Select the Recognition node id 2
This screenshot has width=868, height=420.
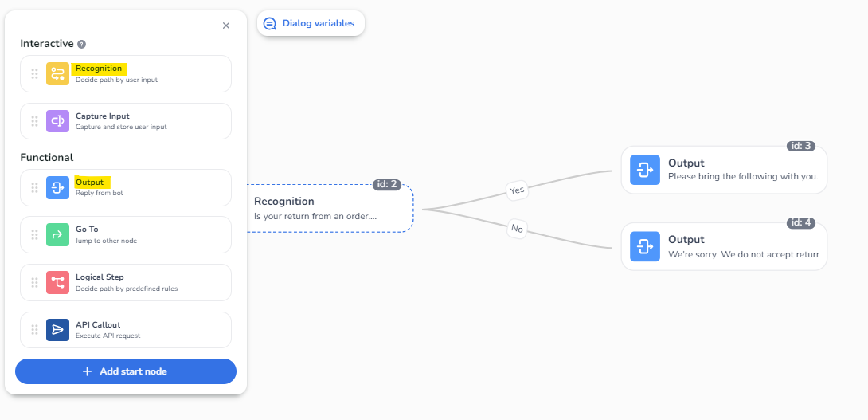click(330, 208)
